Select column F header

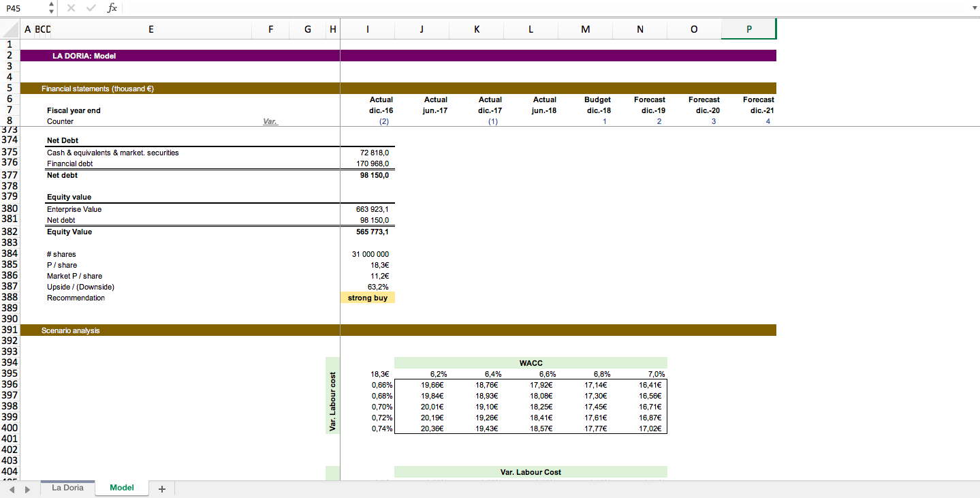[271, 29]
